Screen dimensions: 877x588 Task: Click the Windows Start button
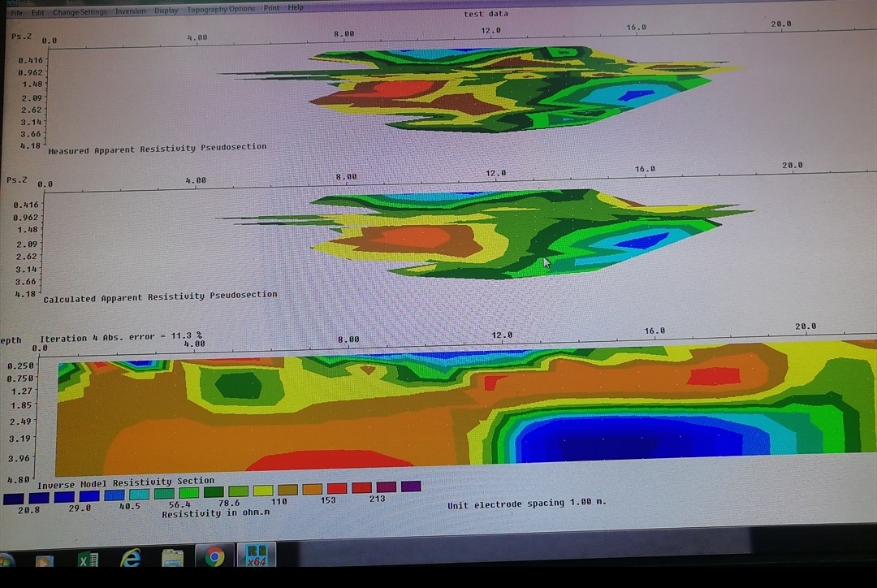point(5,561)
